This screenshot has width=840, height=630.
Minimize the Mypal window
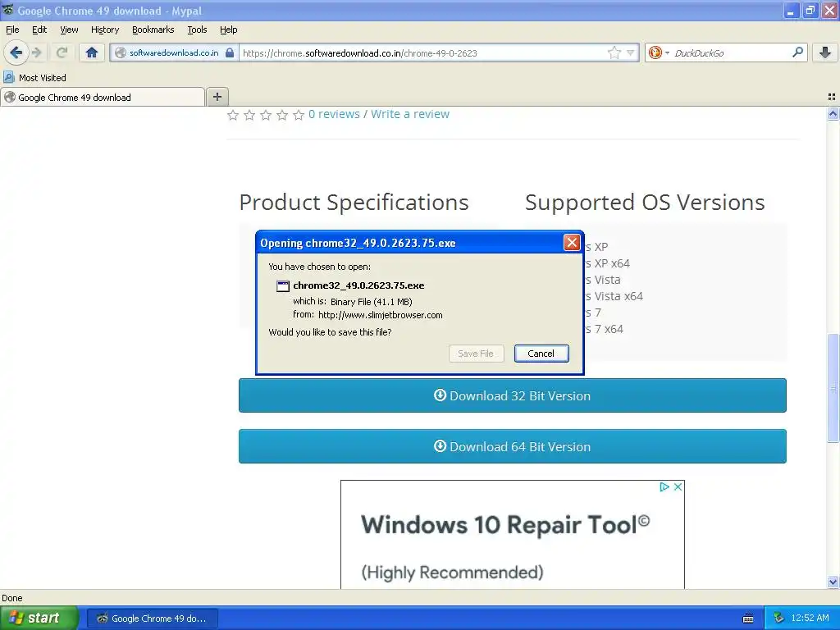(790, 11)
